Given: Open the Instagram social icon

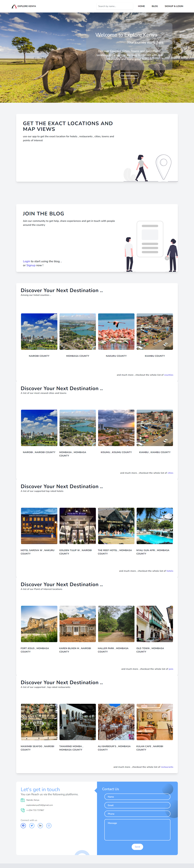Looking at the screenshot, I should (49, 825).
